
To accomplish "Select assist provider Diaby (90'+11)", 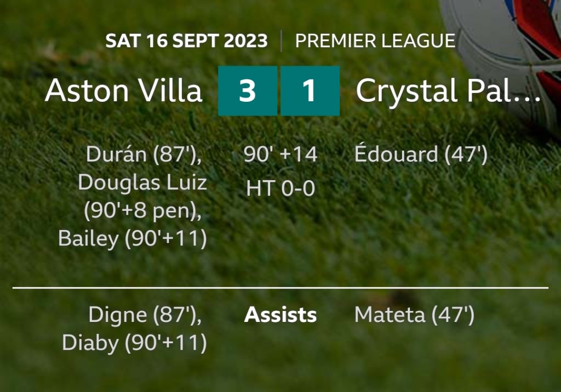I will (134, 343).
